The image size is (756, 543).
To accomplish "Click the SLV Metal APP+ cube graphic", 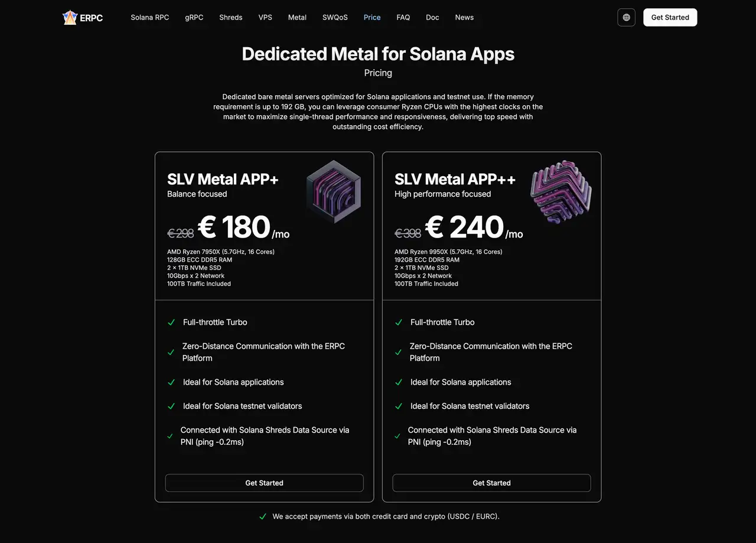I will [x=334, y=192].
